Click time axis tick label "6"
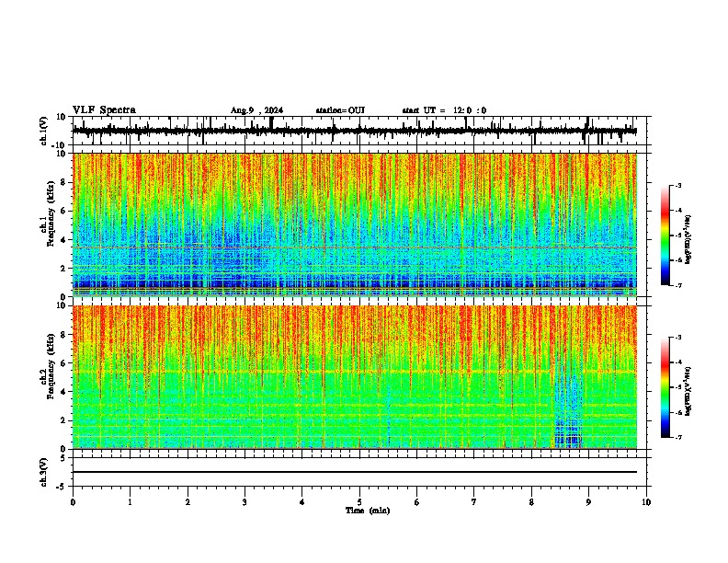The image size is (728, 563). click(x=417, y=502)
